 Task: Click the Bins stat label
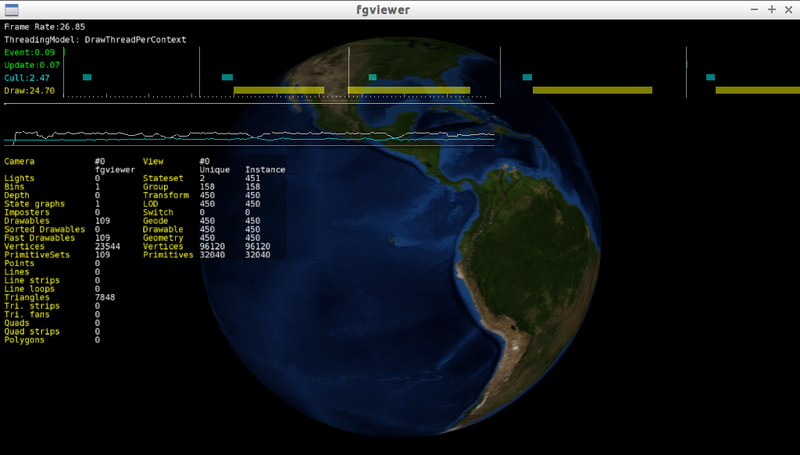(14, 187)
